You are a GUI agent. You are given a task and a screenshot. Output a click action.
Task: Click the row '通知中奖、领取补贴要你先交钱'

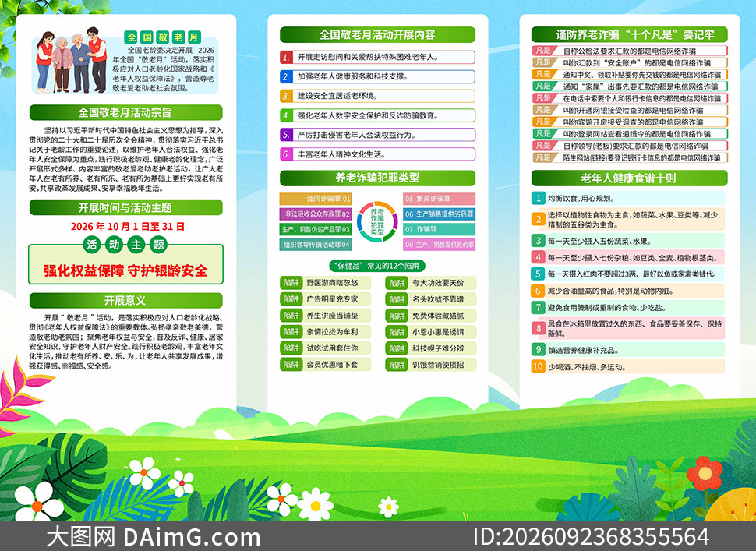click(x=631, y=75)
